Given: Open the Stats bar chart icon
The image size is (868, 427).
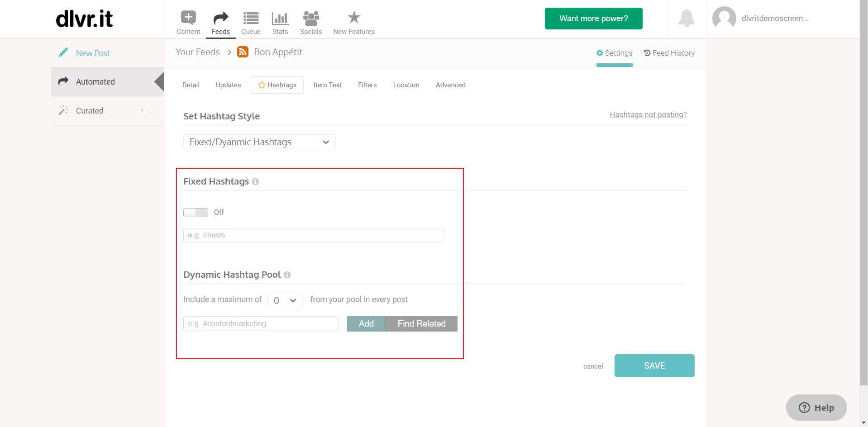Looking at the screenshot, I should click(280, 18).
